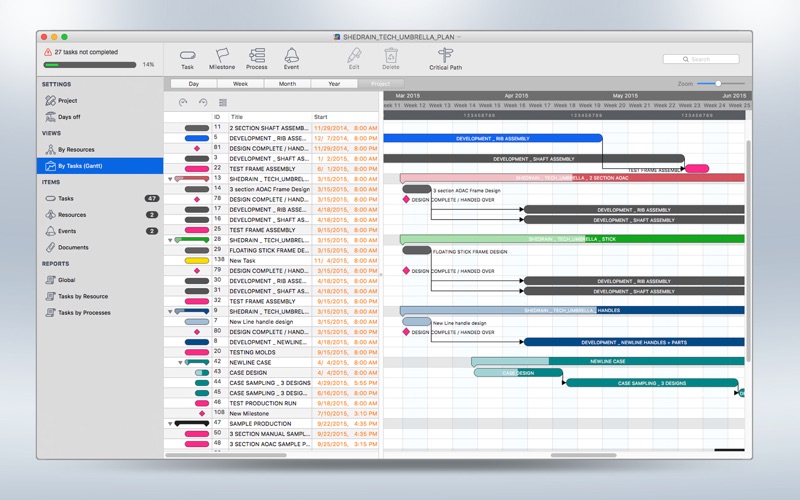This screenshot has height=500, width=800.
Task: Select green SHEDRAIN STICK summary bar
Action: pyautogui.click(x=572, y=239)
